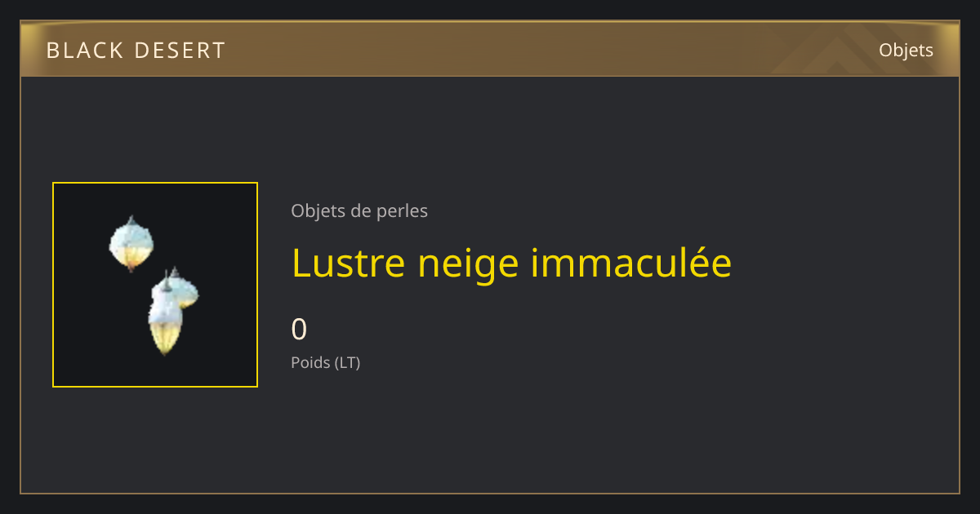Click the word BLACK in the header
The image size is (980, 514).
(82, 51)
